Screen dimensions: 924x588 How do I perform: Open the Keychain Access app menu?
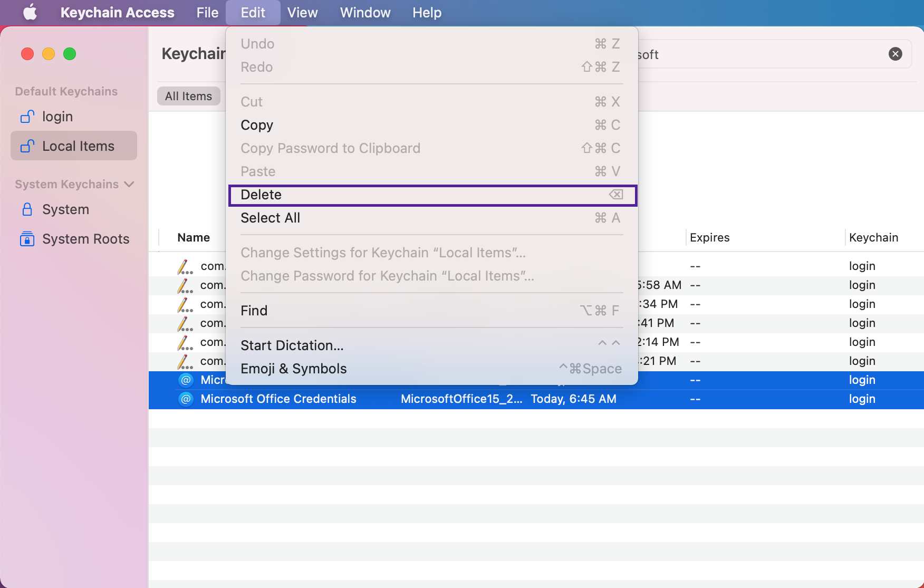point(117,12)
